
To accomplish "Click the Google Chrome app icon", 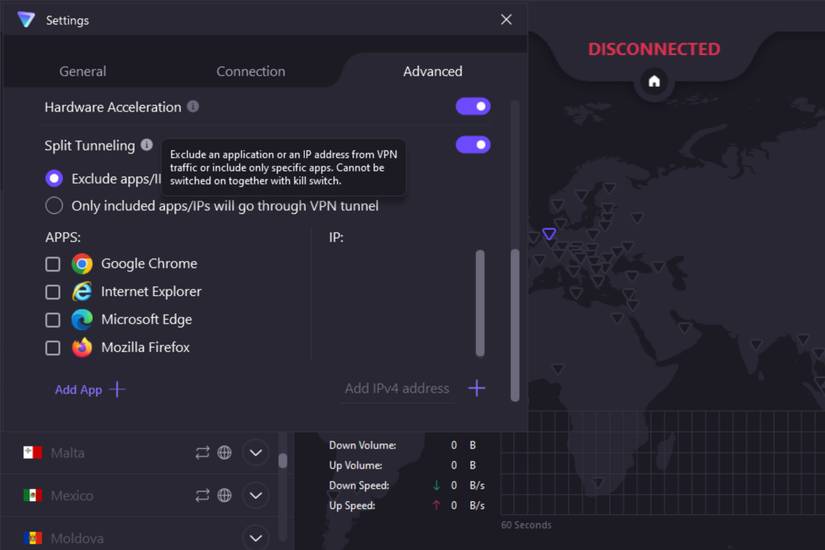I will [x=82, y=264].
